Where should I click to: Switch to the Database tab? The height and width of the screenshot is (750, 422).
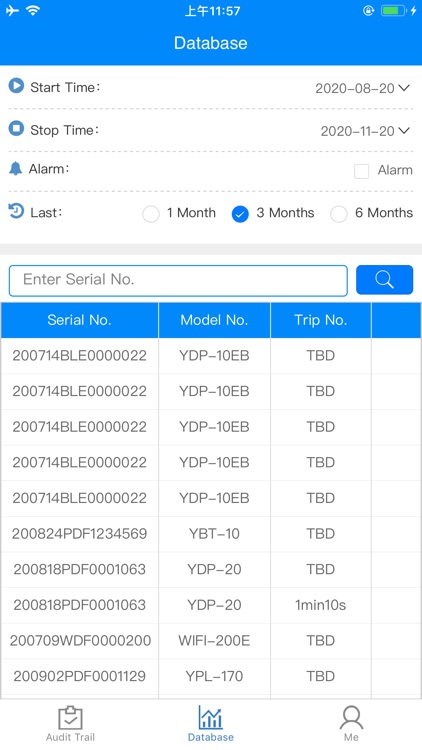click(211, 723)
